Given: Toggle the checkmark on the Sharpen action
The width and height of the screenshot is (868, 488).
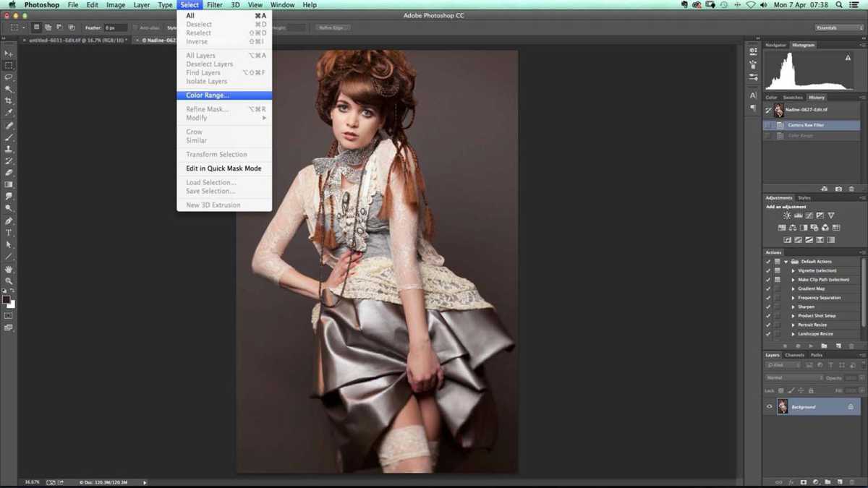Looking at the screenshot, I should (767, 307).
